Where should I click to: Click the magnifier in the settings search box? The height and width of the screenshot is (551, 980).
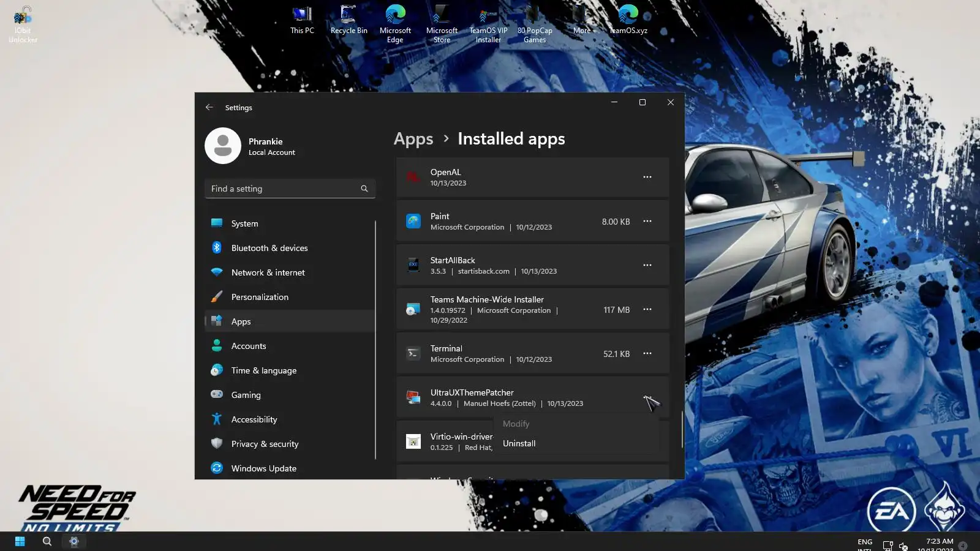click(364, 189)
